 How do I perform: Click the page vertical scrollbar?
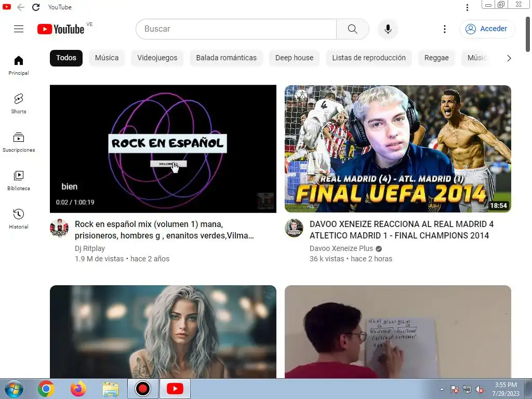528,34
